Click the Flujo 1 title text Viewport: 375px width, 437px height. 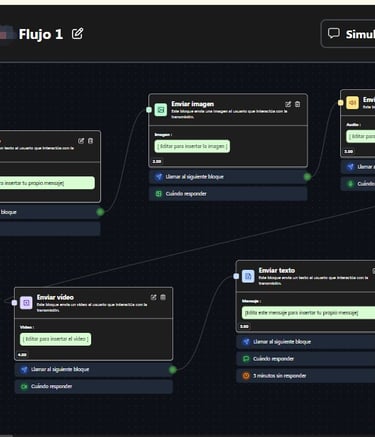41,34
